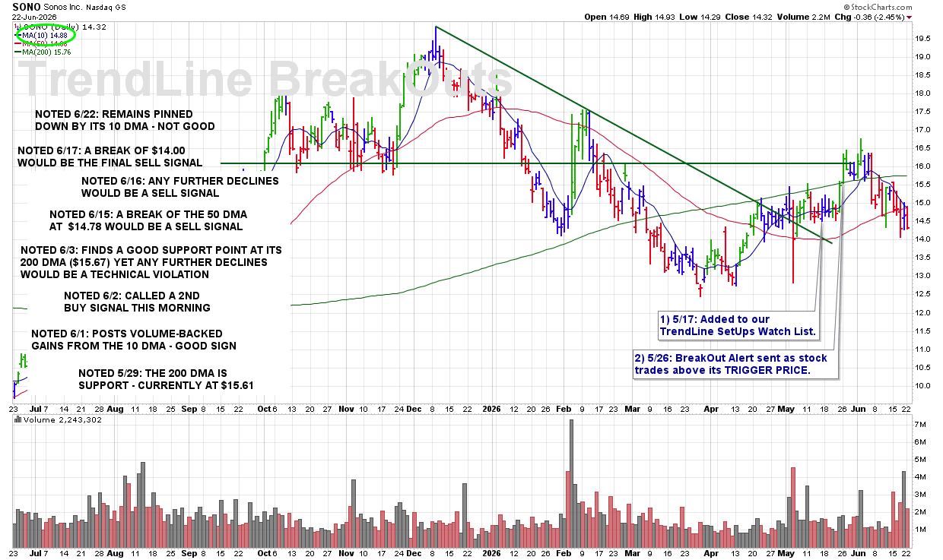Click the tallest February volume bar
This screenshot has width=943, height=560.
(571, 483)
